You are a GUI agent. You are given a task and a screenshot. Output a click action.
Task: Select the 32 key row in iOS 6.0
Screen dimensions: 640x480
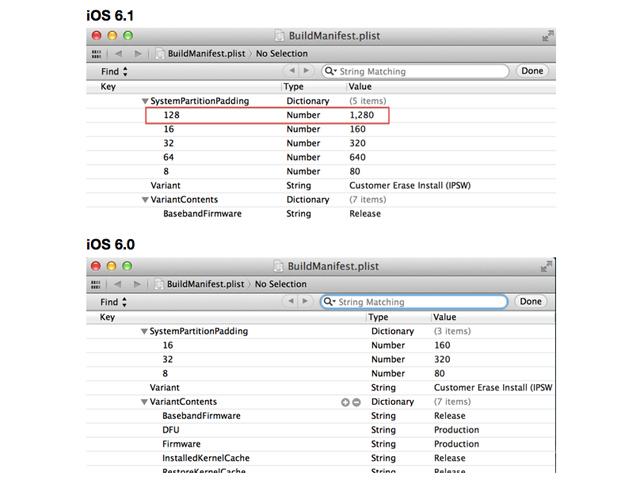pyautogui.click(x=321, y=360)
